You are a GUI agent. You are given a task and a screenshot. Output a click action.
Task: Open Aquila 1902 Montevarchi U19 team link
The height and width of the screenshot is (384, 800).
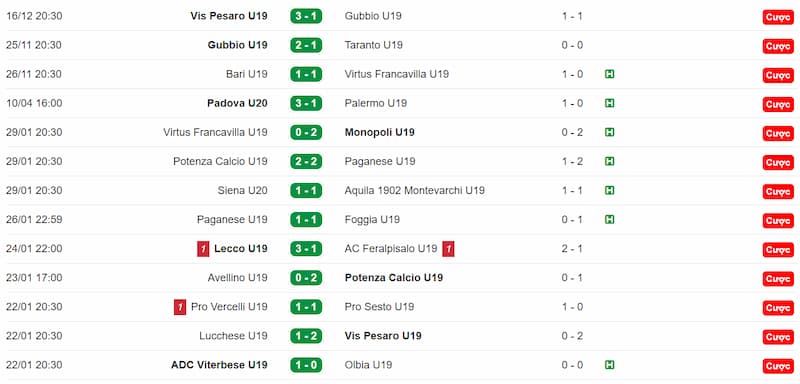point(415,190)
